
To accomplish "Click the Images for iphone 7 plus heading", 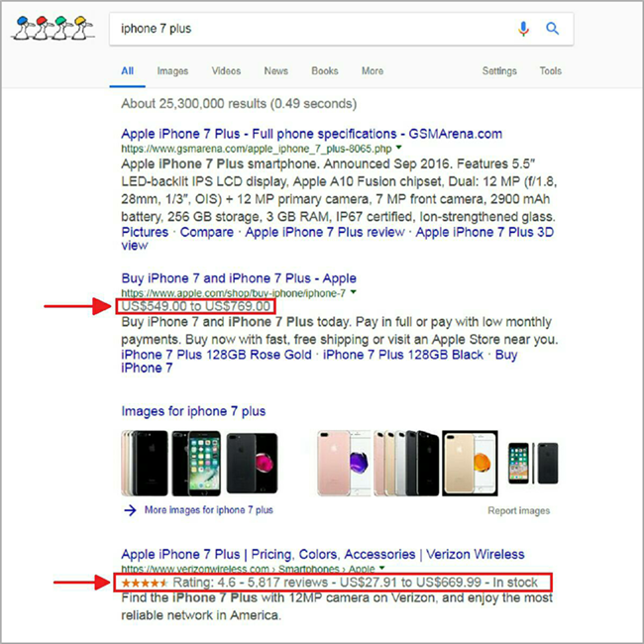I will point(193,411).
